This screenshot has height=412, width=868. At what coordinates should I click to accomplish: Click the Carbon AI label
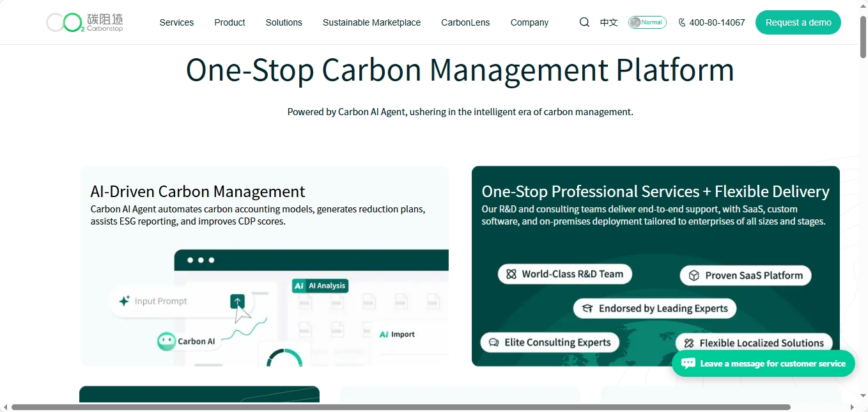(x=196, y=341)
